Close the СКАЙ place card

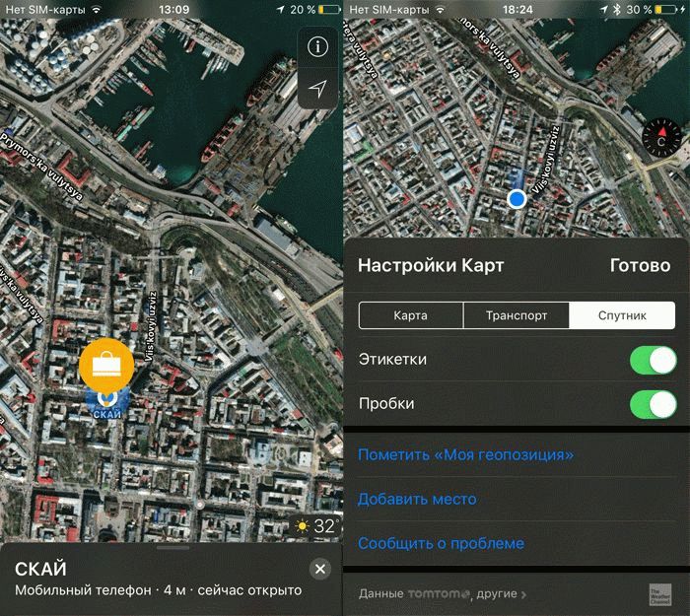(318, 569)
